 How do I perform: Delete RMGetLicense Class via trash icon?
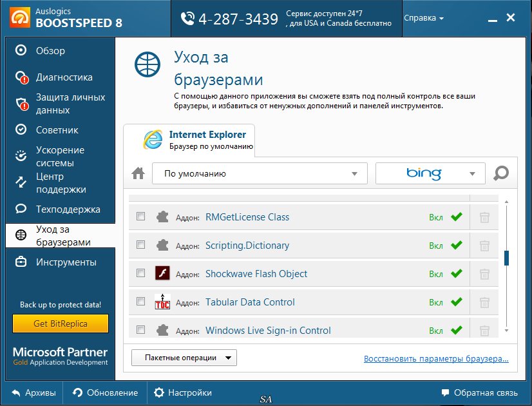(484, 217)
